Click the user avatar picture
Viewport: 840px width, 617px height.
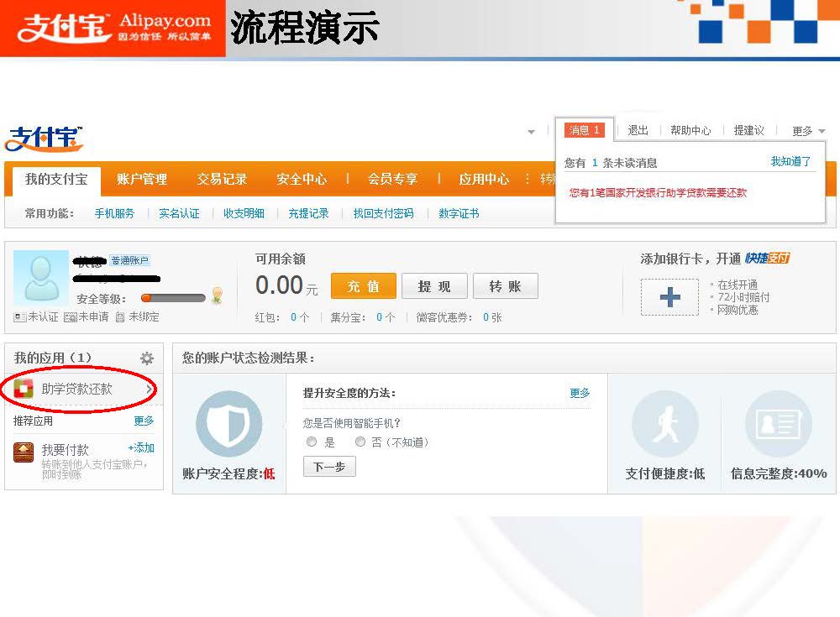click(x=40, y=277)
